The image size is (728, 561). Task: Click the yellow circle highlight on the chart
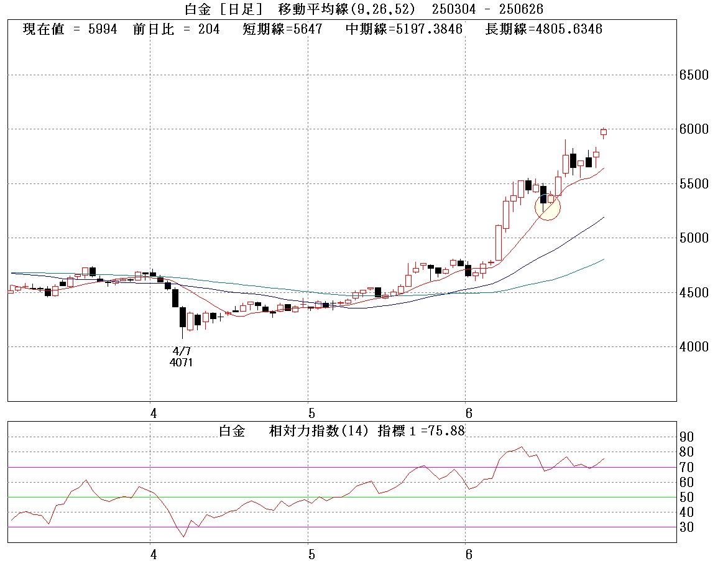(548, 207)
